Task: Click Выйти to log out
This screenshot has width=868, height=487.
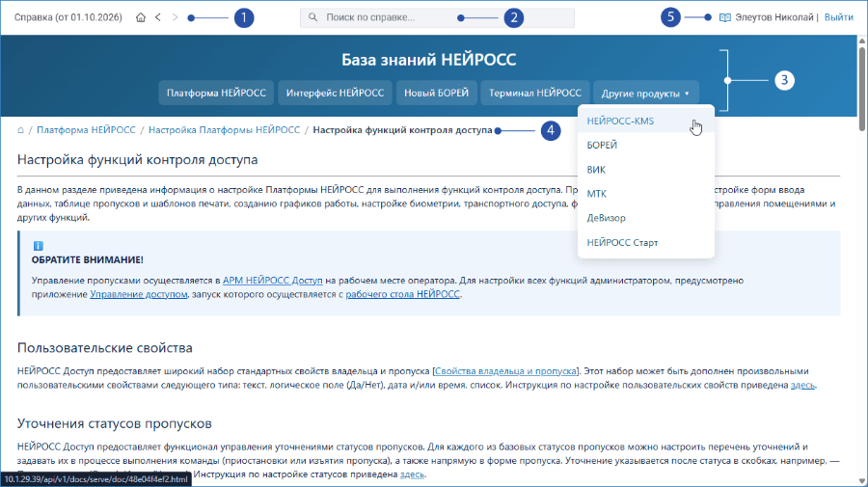Action: (839, 17)
